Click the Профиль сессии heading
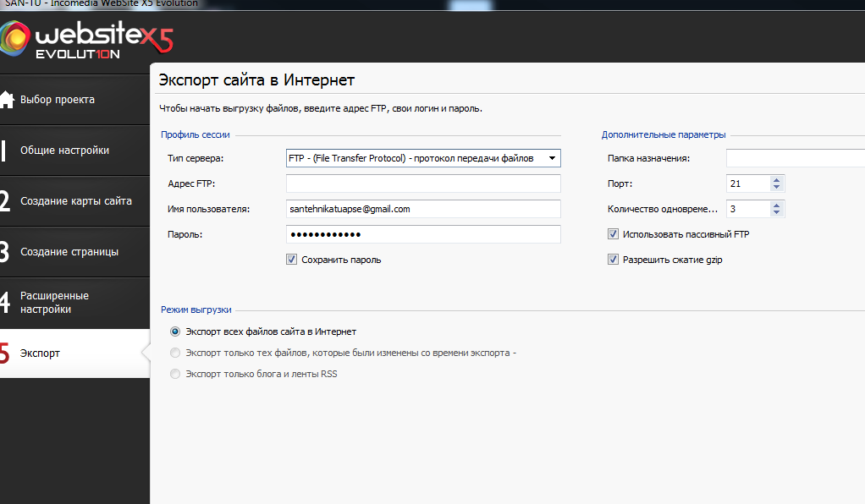This screenshot has height=504, width=865. point(196,134)
